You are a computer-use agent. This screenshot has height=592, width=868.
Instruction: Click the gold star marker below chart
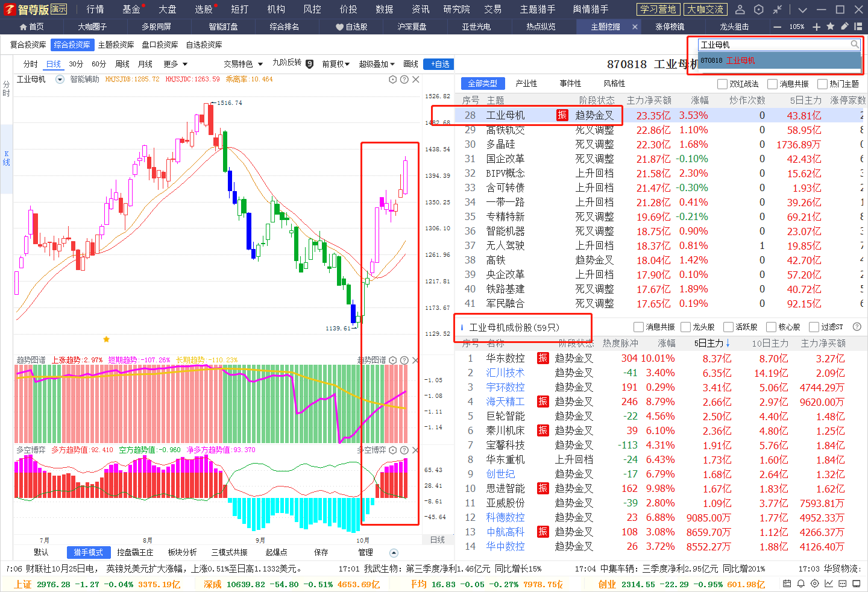pos(107,339)
